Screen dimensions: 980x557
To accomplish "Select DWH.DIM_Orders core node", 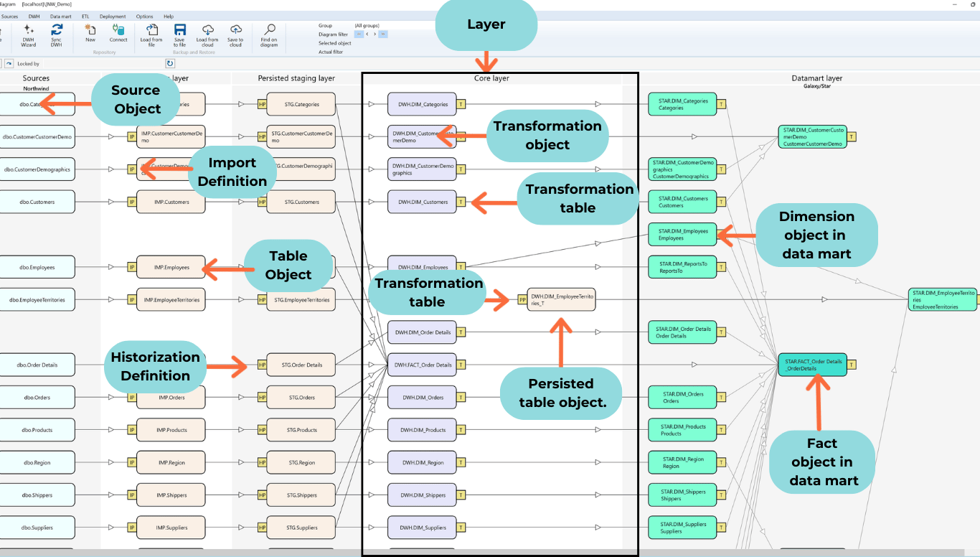I will pos(423,398).
